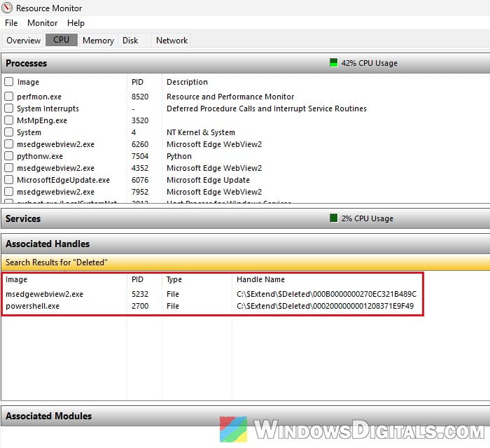Switch to the Overview tab

(23, 41)
